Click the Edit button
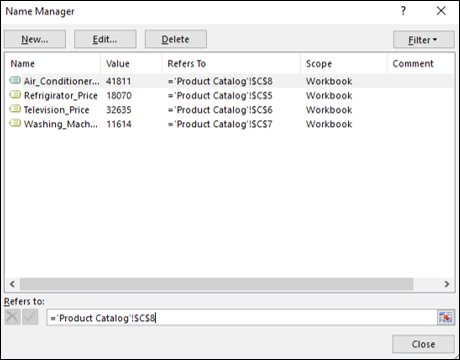 (105, 39)
